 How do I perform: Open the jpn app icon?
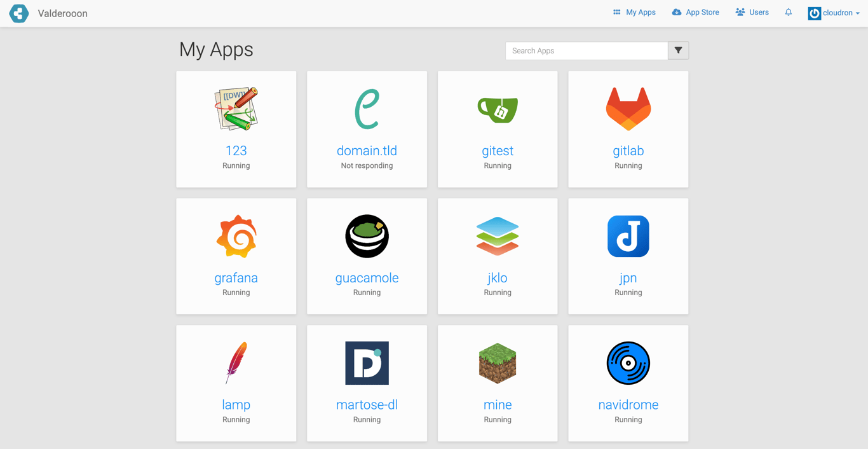tap(628, 236)
